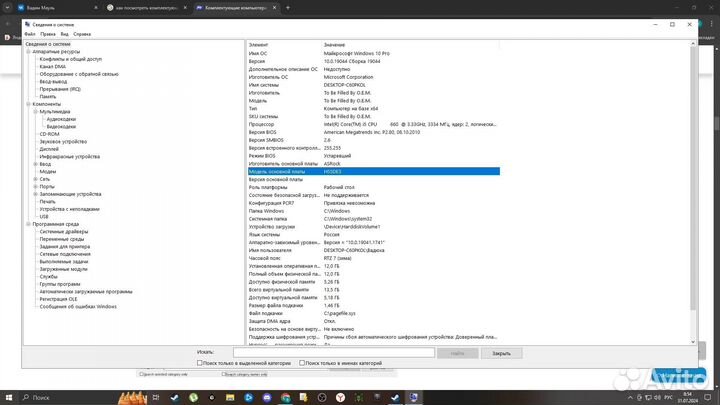Select the Видеокодеки tree item
The width and height of the screenshot is (720, 405).
pyautogui.click(x=61, y=126)
